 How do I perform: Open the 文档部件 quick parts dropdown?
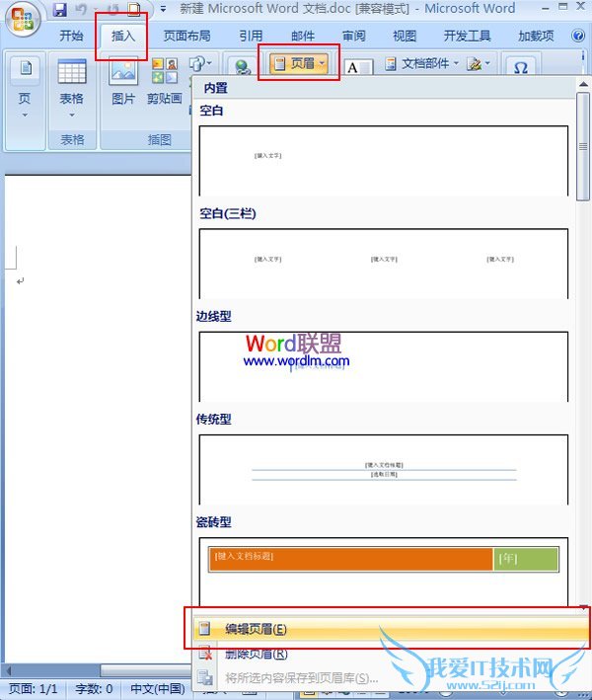tap(421, 63)
